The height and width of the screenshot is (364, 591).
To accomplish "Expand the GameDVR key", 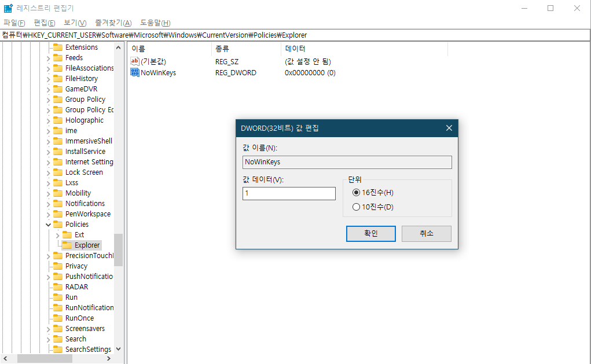I will pyautogui.click(x=48, y=90).
